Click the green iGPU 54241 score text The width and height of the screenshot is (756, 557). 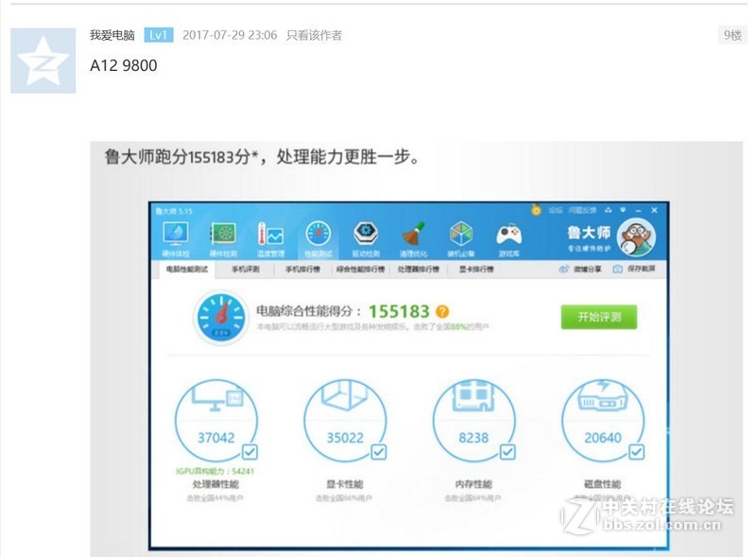click(x=215, y=471)
